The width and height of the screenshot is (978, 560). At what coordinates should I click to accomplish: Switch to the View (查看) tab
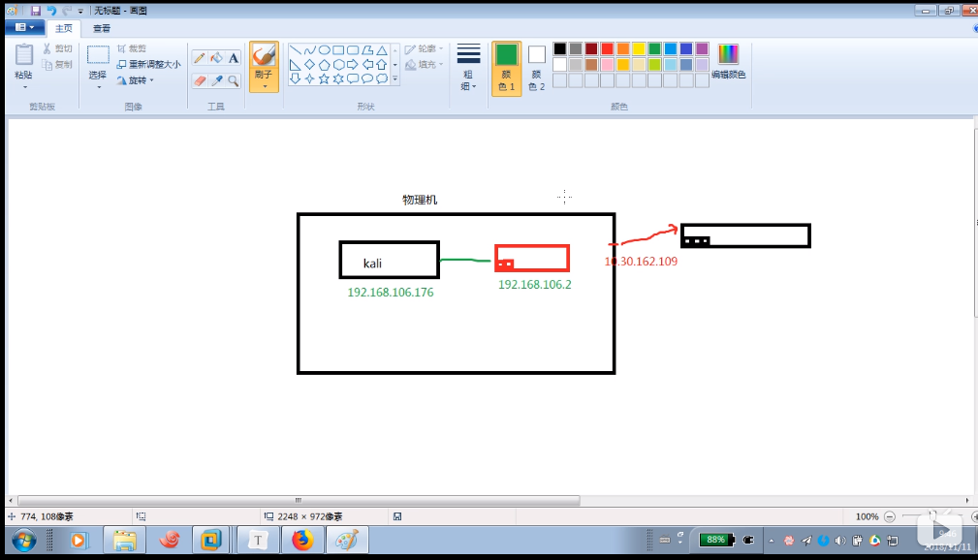click(x=102, y=29)
